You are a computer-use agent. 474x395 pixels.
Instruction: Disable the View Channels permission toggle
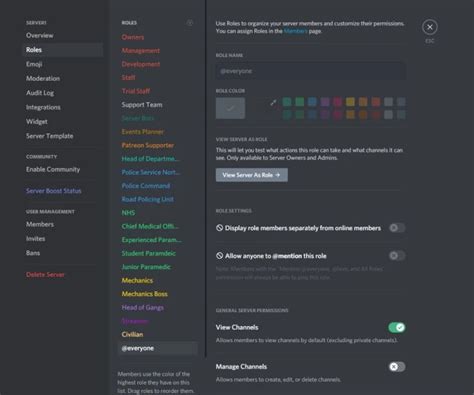[397, 327]
